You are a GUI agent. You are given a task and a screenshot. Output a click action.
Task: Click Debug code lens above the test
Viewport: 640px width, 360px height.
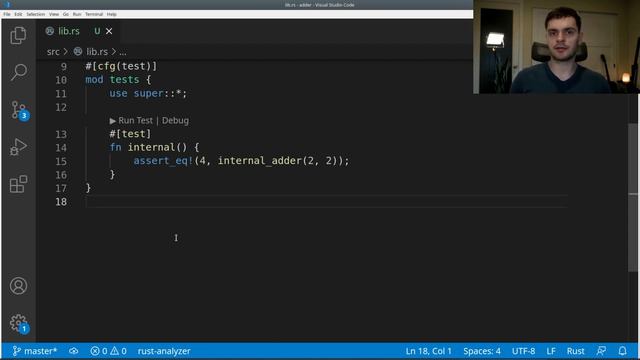[175, 120]
